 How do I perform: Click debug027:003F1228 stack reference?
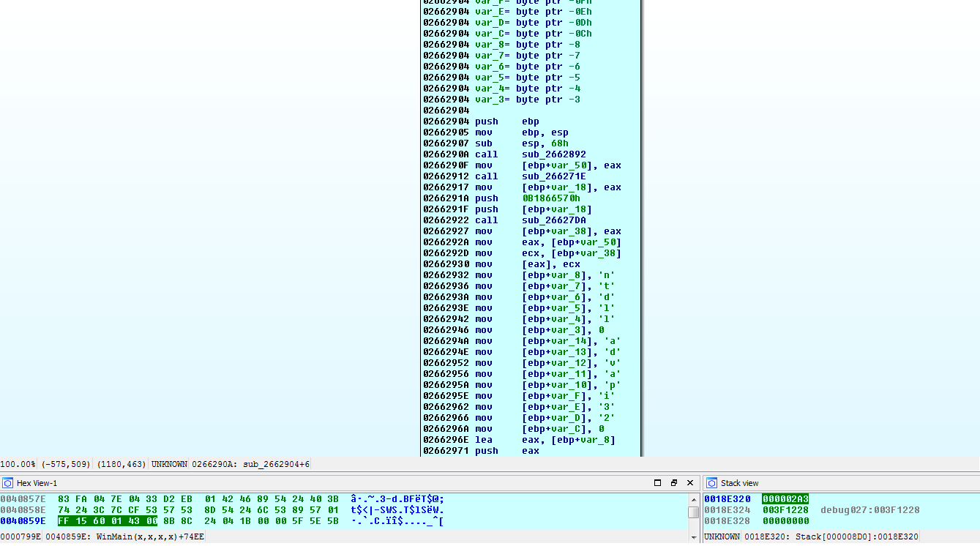tap(869, 510)
